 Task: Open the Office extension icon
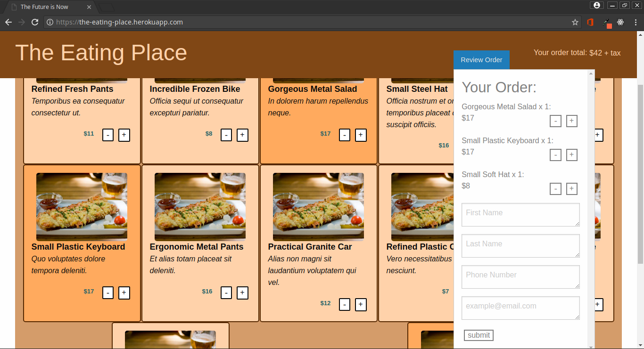click(590, 22)
